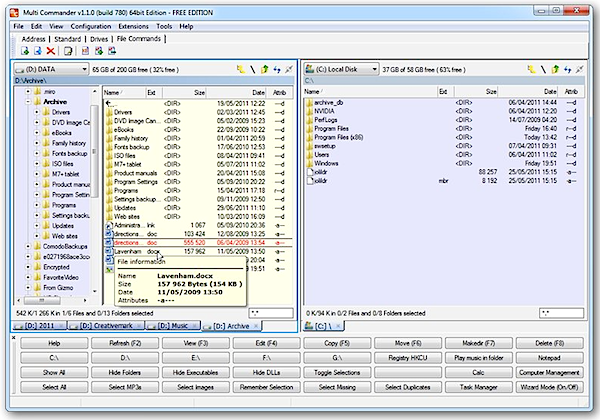Click the pin icon in the left panel header
This screenshot has height=420, width=600.
click(x=290, y=70)
